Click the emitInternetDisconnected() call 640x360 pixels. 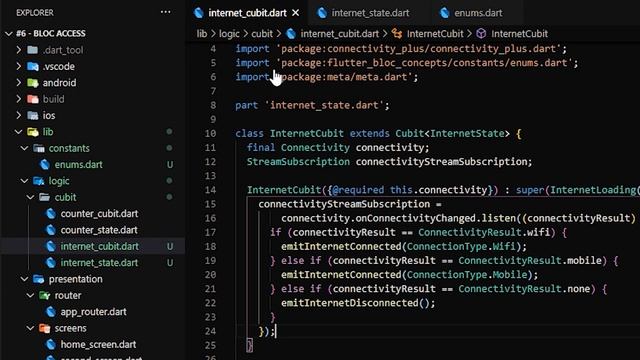pos(358,303)
